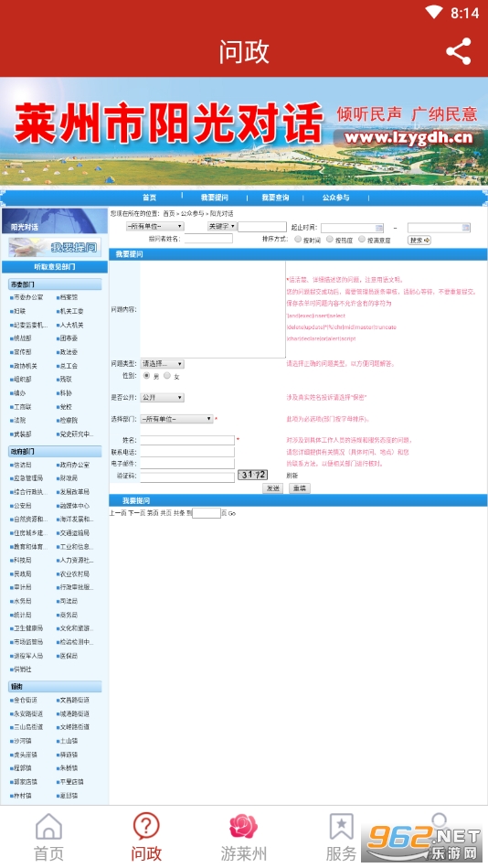Focus the 联系电话 input field

tap(187, 452)
